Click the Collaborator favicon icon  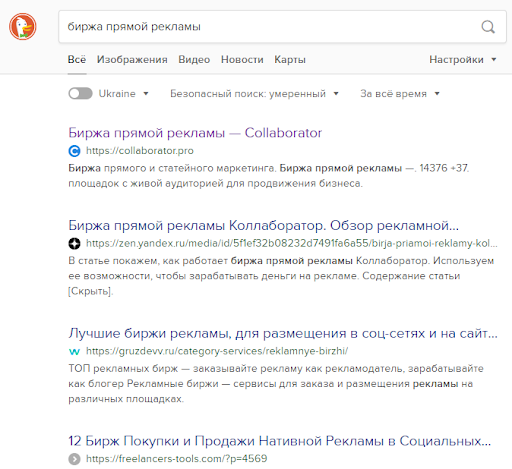tap(74, 151)
